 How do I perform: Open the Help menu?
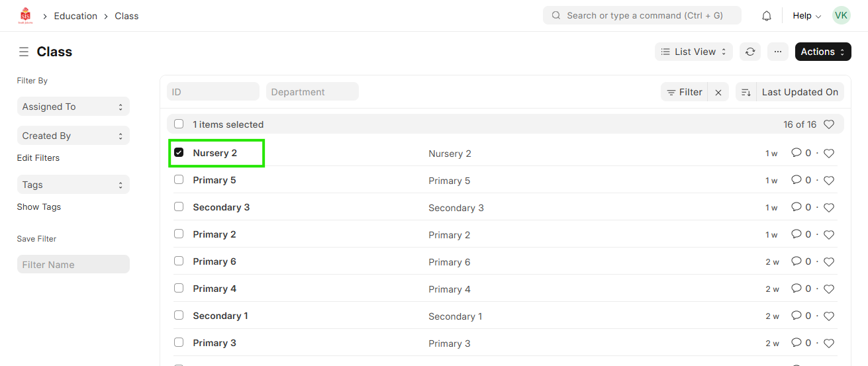tap(806, 16)
